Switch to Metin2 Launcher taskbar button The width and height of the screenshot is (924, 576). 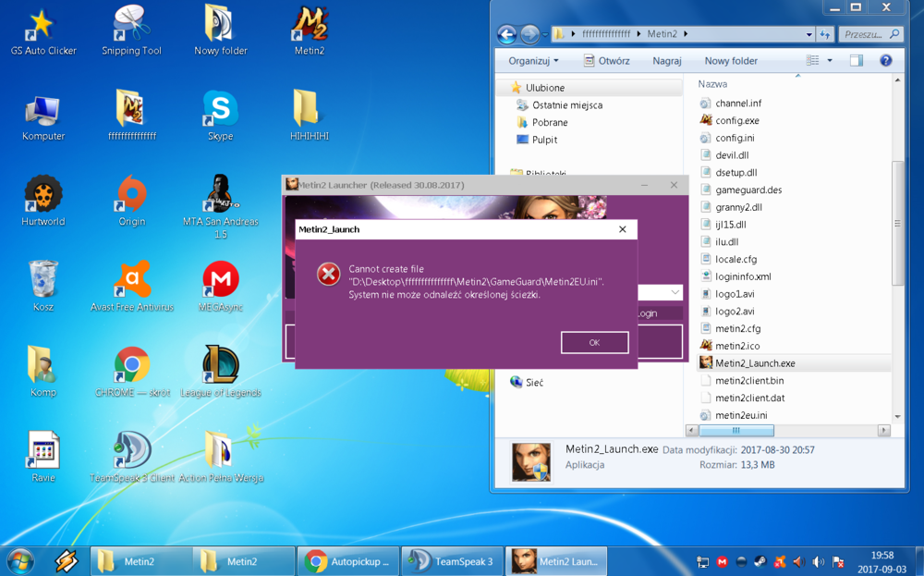(555, 561)
